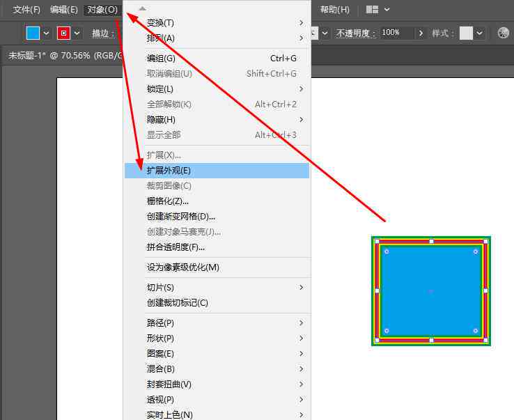Open the workspace layout switcher icon

coord(372,10)
